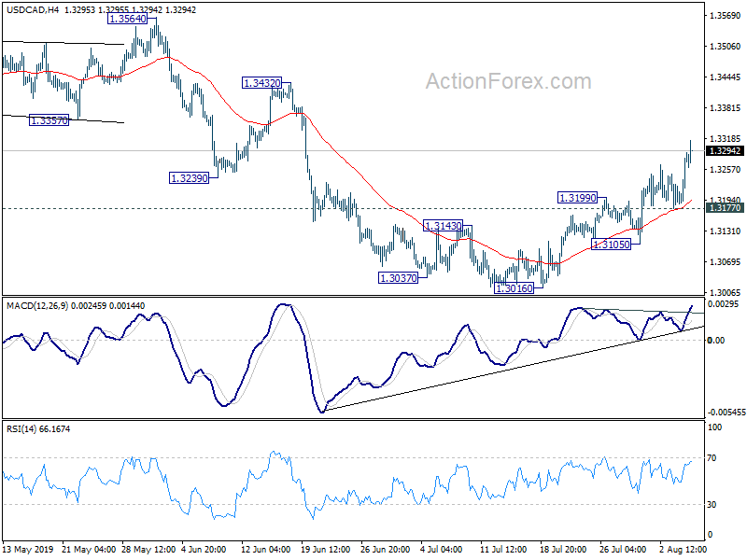Click the 1.33570 support level label

pyautogui.click(x=49, y=120)
